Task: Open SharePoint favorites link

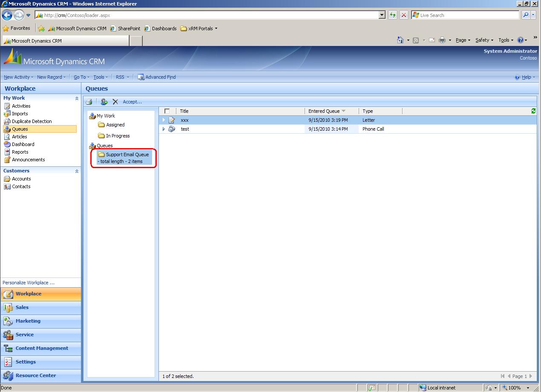Action: tap(125, 29)
